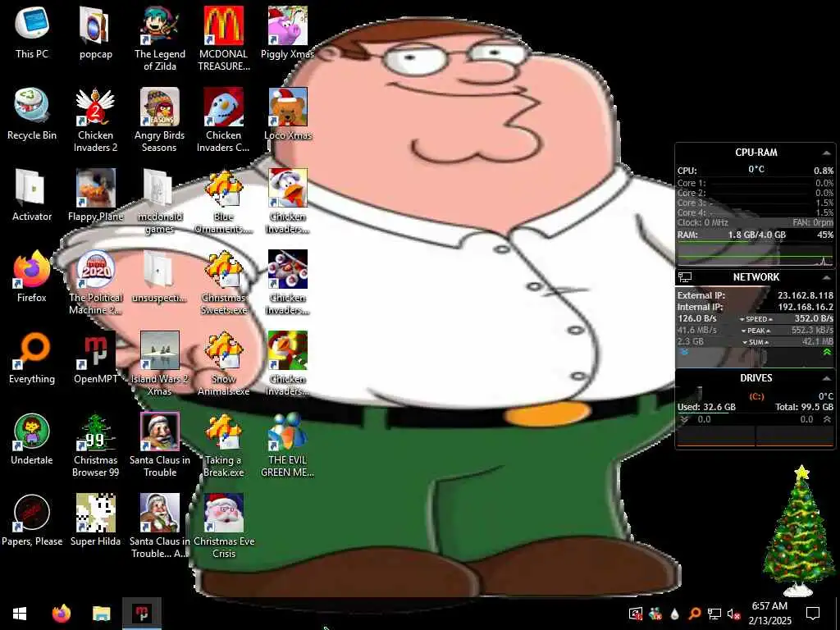
Task: Open Island Wars 2 Xmas shortcut
Action: 160,363
